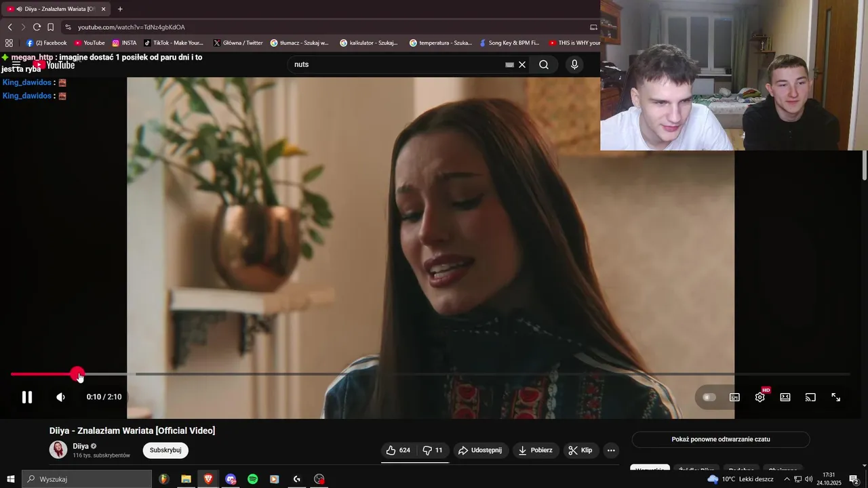The height and width of the screenshot is (488, 868).
Task: Open FL Studio from the taskbar
Action: click(163, 479)
